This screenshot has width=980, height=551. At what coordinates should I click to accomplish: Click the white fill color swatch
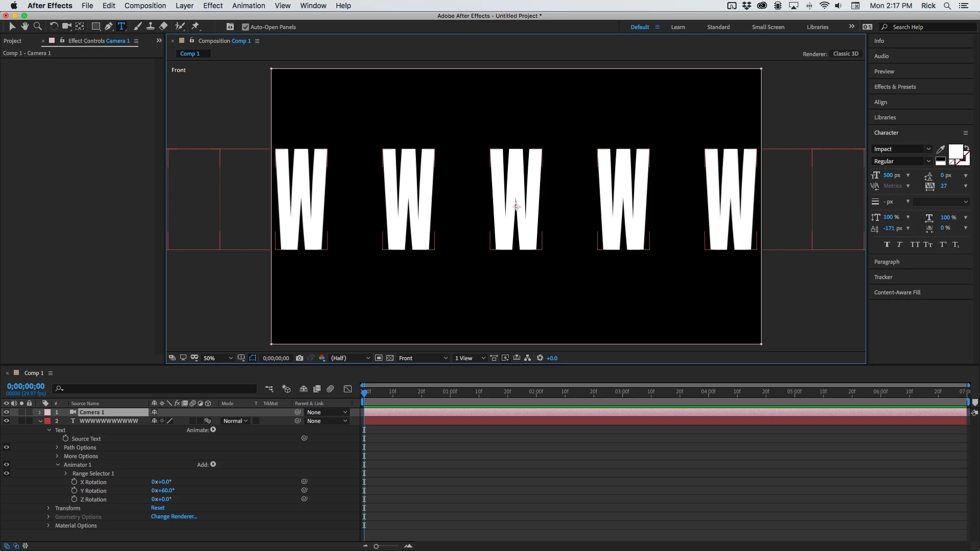click(x=955, y=152)
